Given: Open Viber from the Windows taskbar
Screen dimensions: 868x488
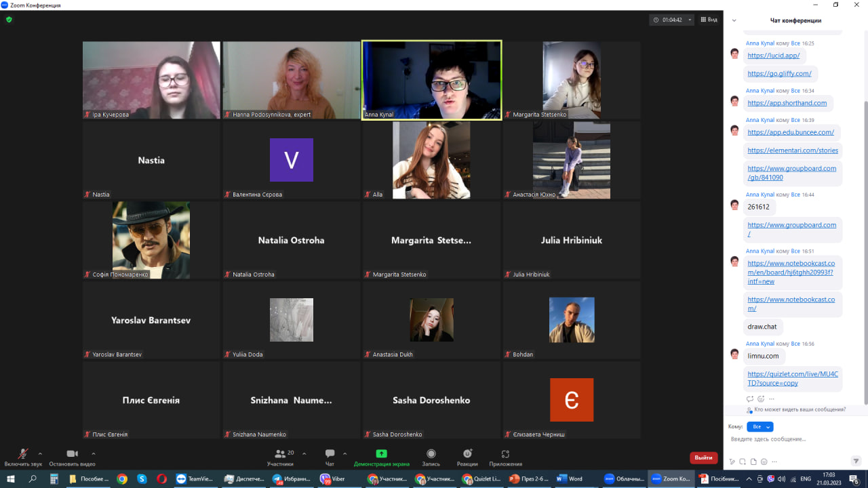Looking at the screenshot, I should point(333,479).
